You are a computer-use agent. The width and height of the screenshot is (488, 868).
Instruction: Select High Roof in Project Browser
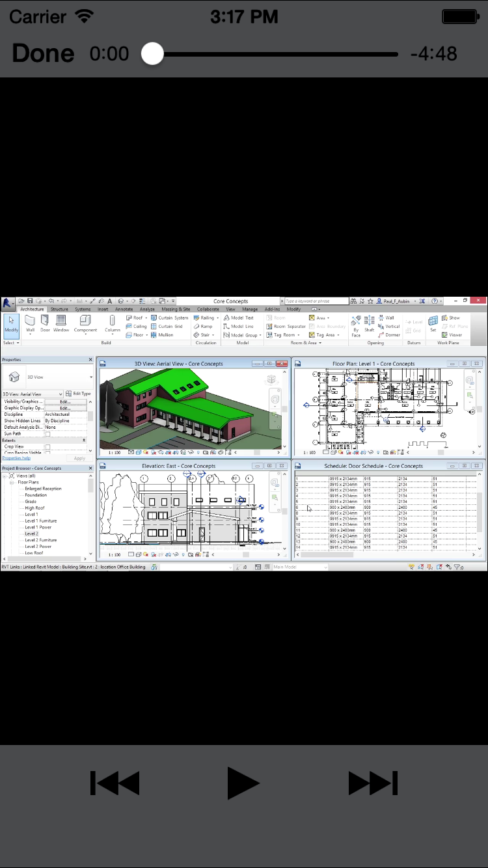click(x=34, y=508)
